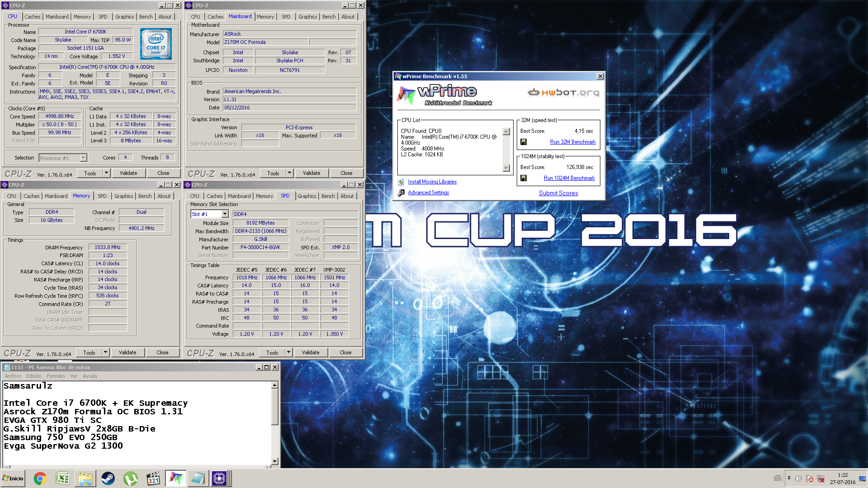Screen dimensions: 868x488
Task: Open Notepad Ayuda menu
Action: pyautogui.click(x=90, y=376)
